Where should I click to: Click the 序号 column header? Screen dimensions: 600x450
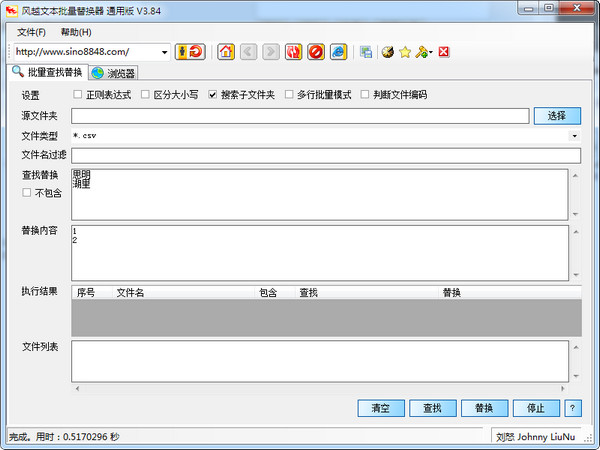click(x=92, y=293)
